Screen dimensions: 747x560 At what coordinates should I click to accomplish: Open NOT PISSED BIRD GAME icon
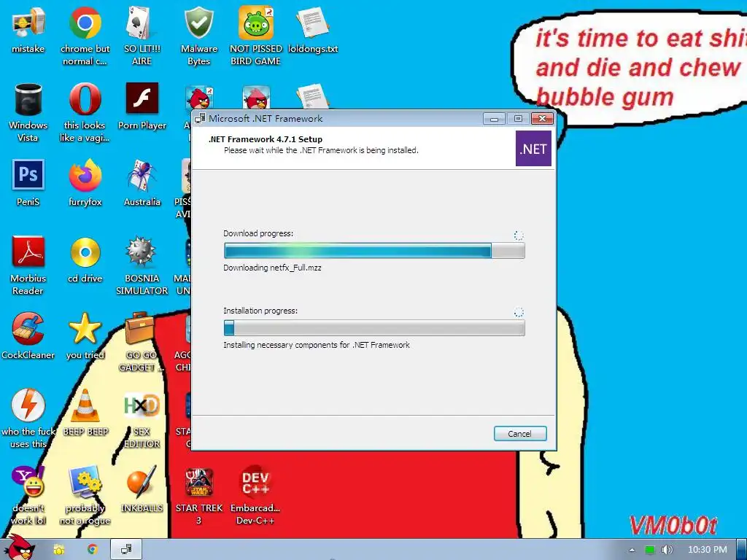(x=256, y=36)
